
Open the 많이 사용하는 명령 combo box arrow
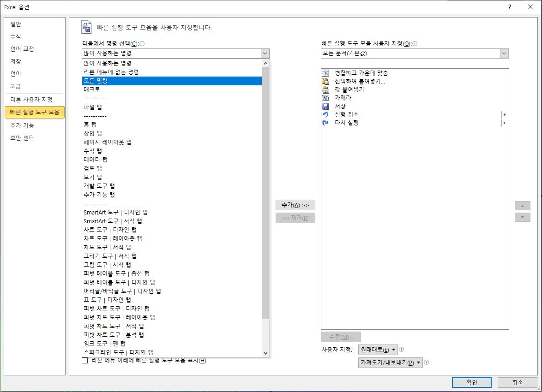(x=265, y=53)
